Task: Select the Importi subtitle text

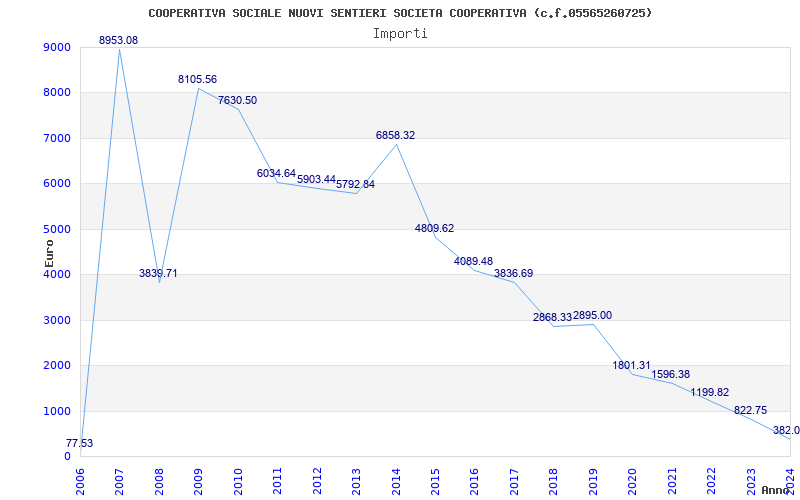Action: click(x=400, y=34)
